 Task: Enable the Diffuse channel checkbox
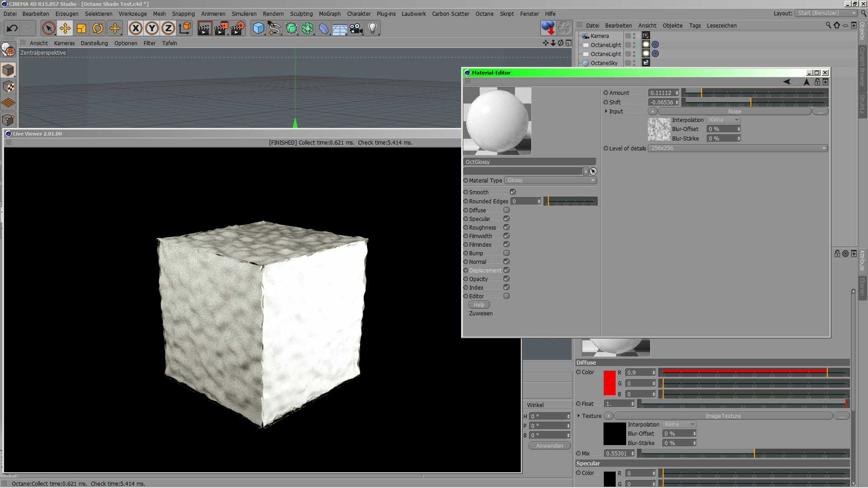[x=506, y=210]
